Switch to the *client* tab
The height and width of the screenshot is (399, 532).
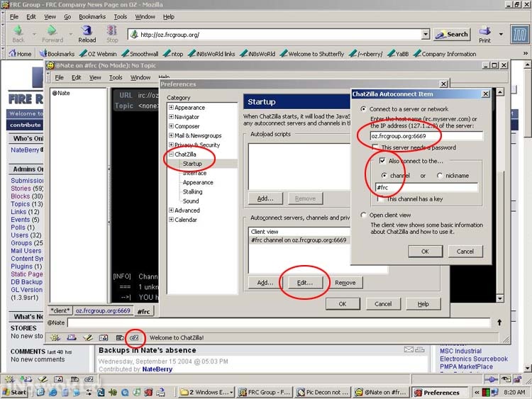60,310
